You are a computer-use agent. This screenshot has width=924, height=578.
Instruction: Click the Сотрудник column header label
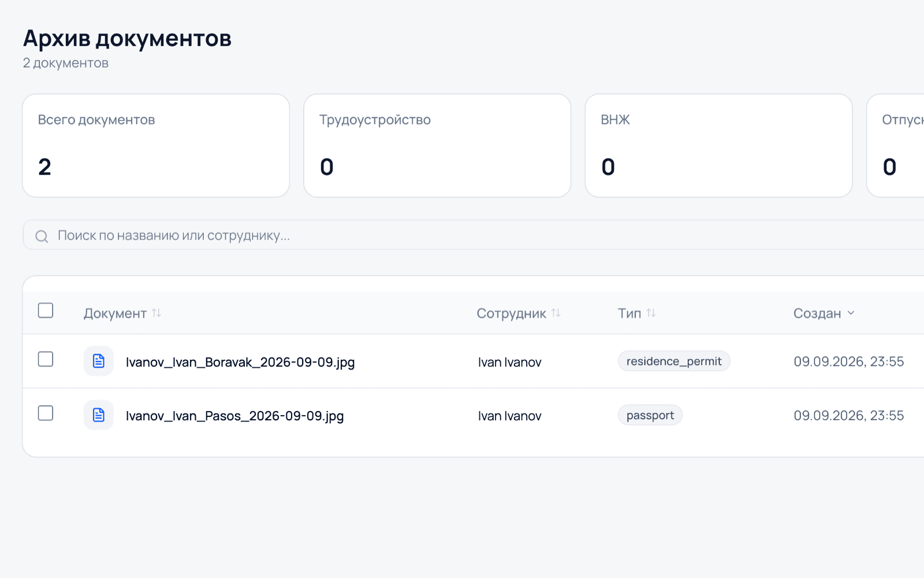pyautogui.click(x=511, y=314)
